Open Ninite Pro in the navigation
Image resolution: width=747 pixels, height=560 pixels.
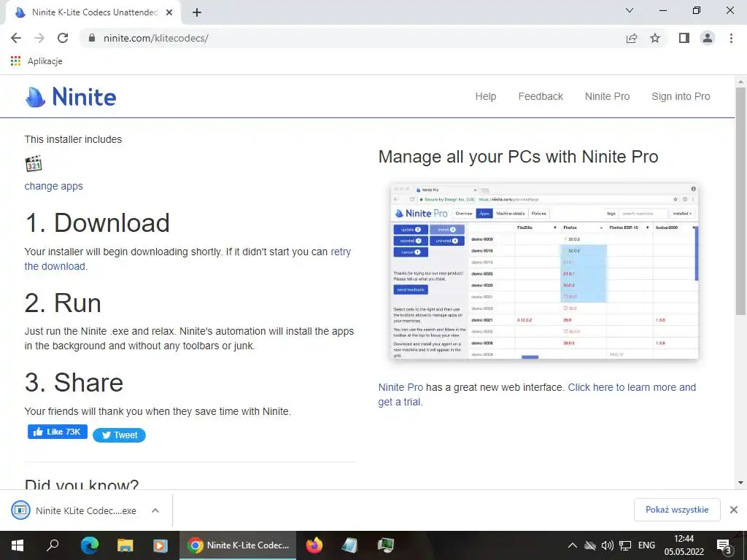[607, 96]
